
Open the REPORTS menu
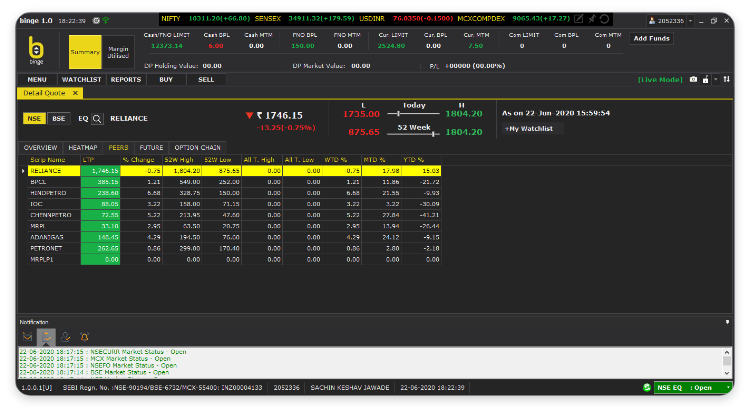point(126,80)
